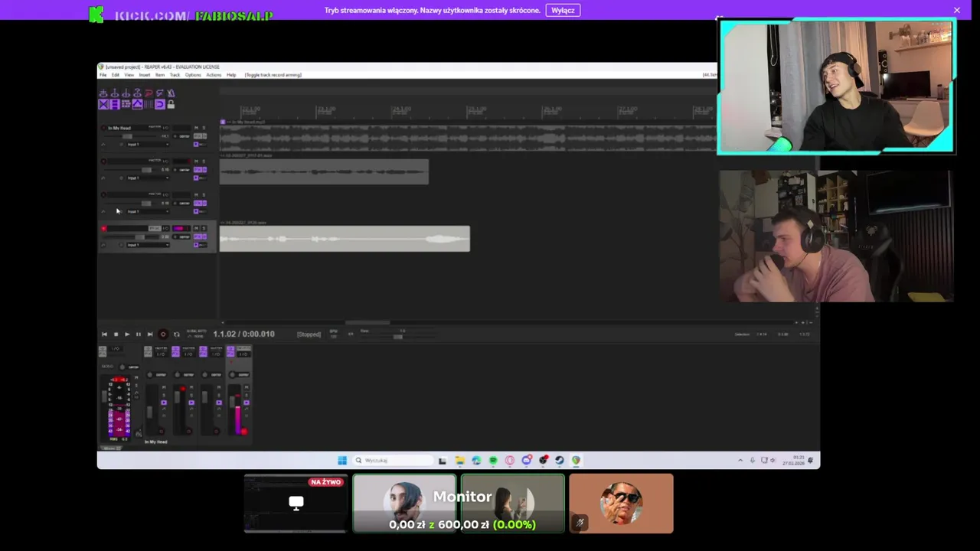Click the transport Go to end button
The height and width of the screenshot is (551, 980).
pyautogui.click(x=150, y=334)
